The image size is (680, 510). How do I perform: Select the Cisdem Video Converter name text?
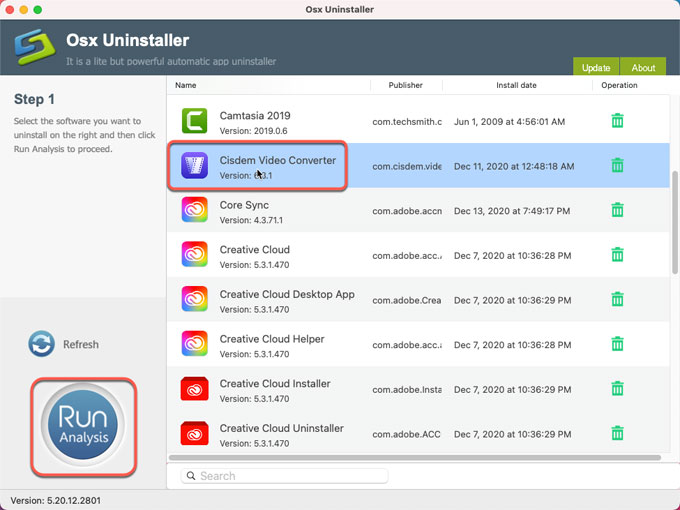(x=278, y=160)
